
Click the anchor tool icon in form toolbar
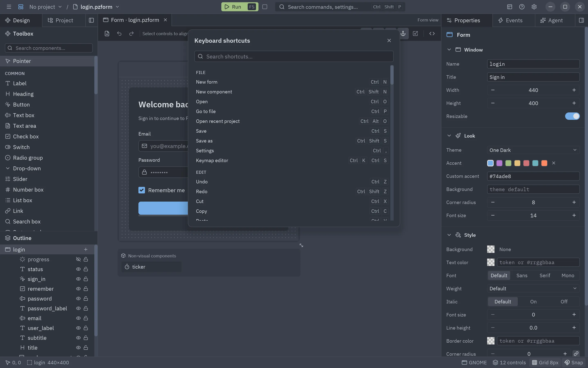coord(403,34)
